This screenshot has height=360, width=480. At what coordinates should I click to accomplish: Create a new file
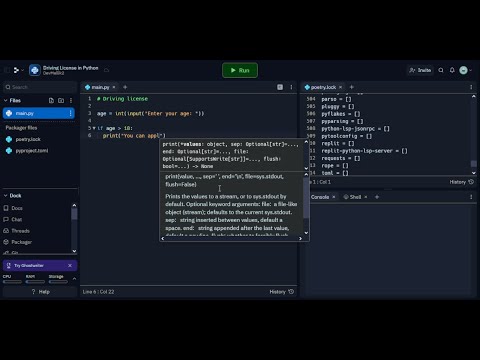(51, 100)
